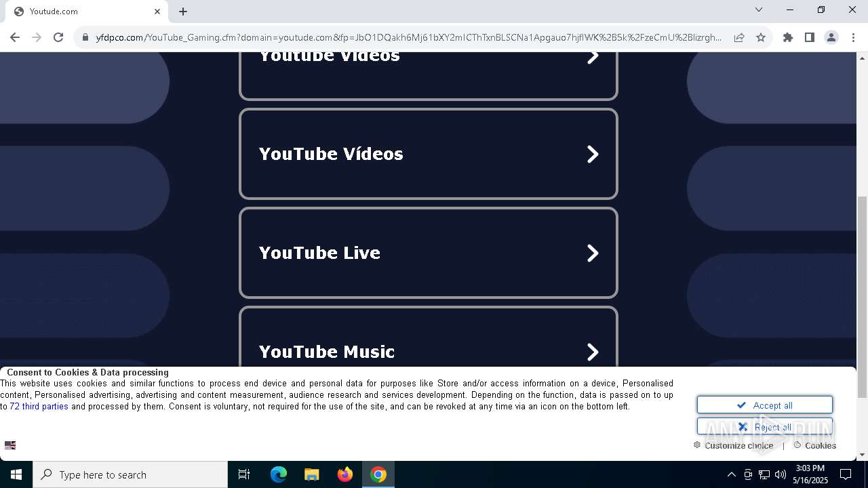Screen dimensions: 868x488
Task: Reject all cookies
Action: (x=765, y=426)
